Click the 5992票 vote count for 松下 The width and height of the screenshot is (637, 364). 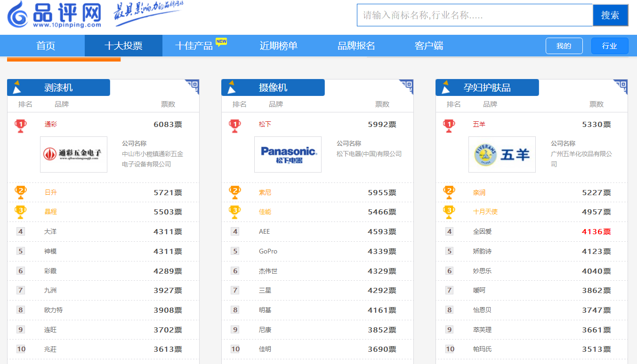[x=382, y=125]
